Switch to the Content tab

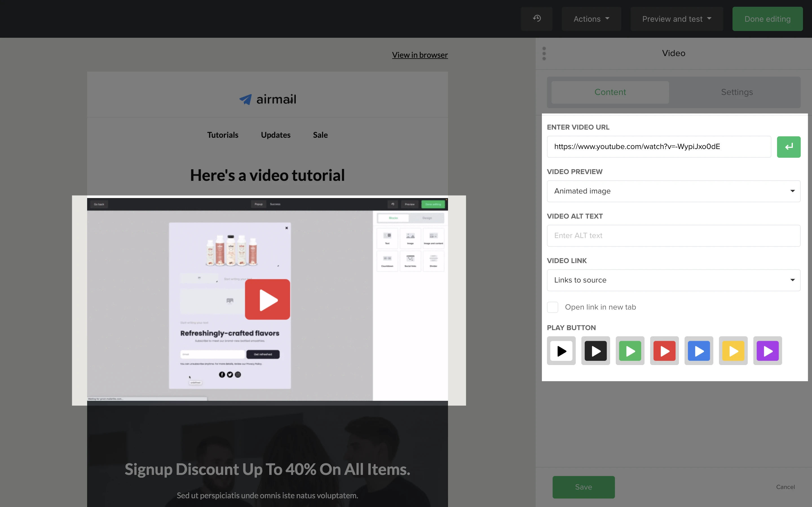pyautogui.click(x=610, y=92)
